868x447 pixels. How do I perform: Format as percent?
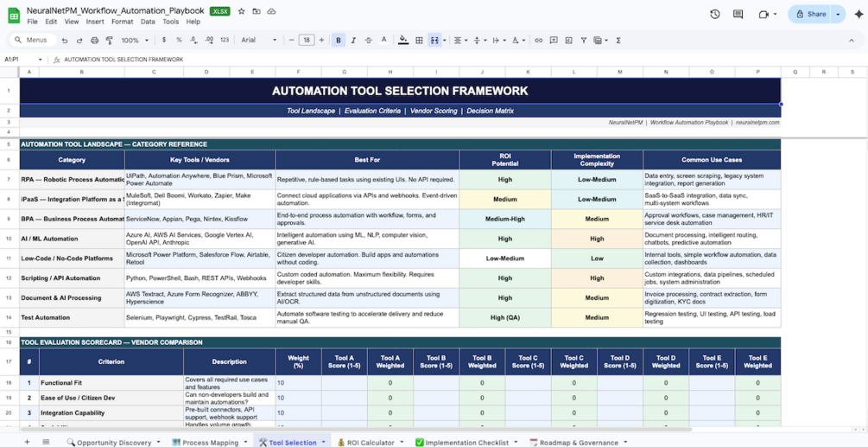coord(179,41)
